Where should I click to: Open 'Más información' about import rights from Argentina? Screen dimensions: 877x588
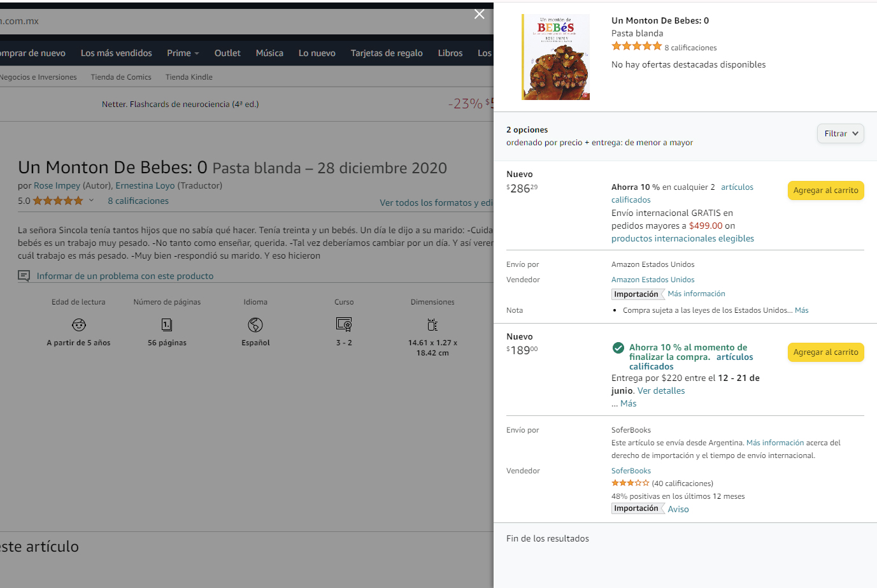(x=775, y=443)
